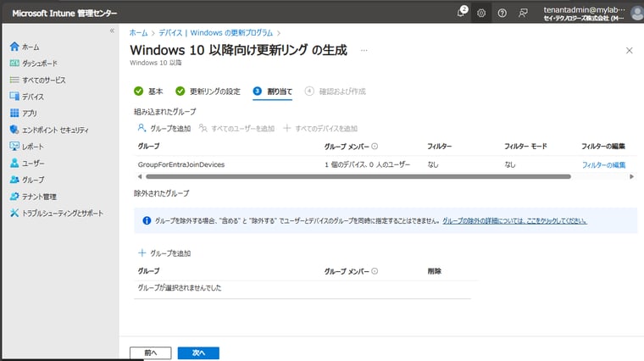Image resolution: width=644 pixels, height=361 pixels.
Task: Open トラブルシューティングとサポート in the sidebar
Action: coord(56,214)
